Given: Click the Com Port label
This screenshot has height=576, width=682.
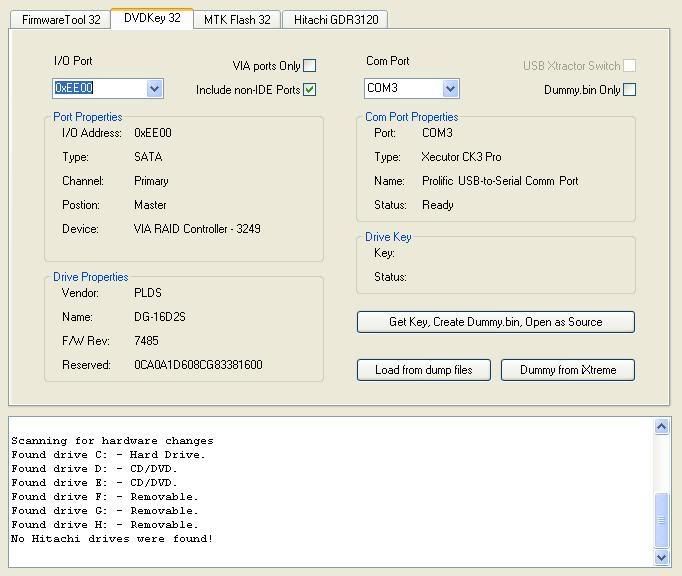Looking at the screenshot, I should [x=388, y=61].
